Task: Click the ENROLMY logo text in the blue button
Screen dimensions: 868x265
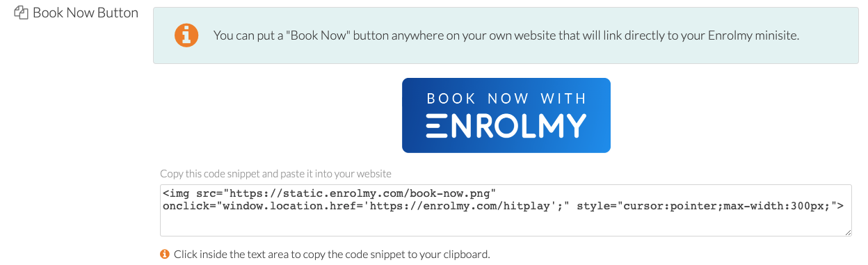Action: click(x=506, y=125)
